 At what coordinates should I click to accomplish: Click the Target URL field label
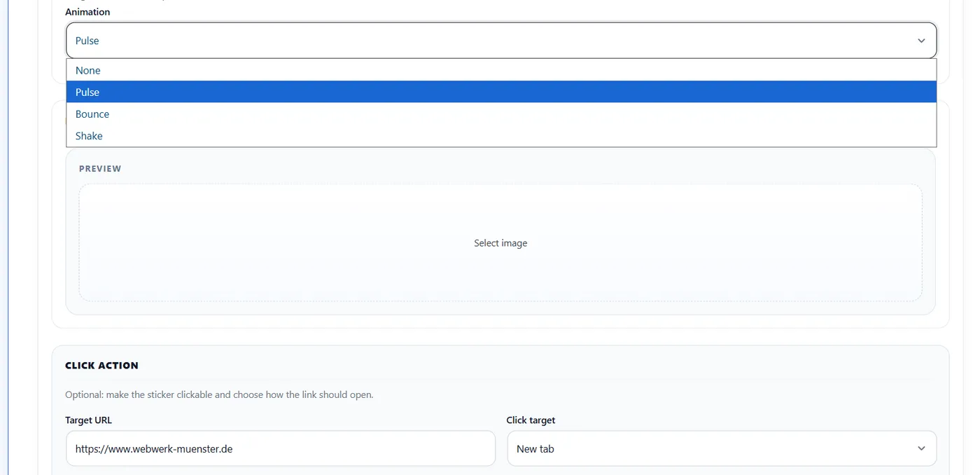click(88, 420)
